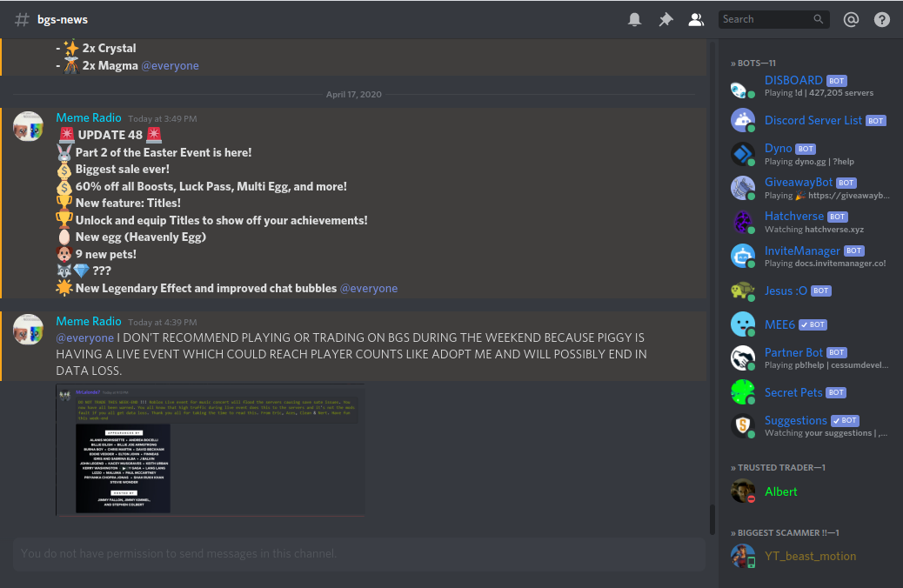
Task: Select YT_beast_motion member name
Action: coord(810,557)
